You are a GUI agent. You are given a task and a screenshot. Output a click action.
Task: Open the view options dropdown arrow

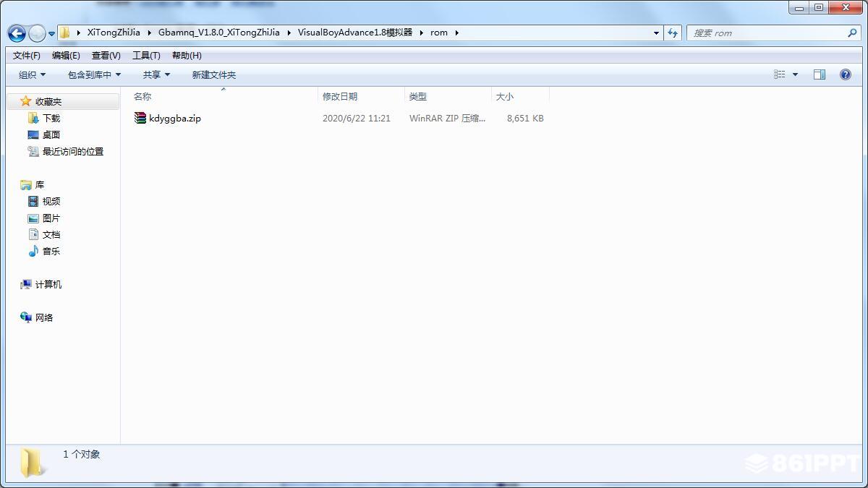tap(795, 74)
